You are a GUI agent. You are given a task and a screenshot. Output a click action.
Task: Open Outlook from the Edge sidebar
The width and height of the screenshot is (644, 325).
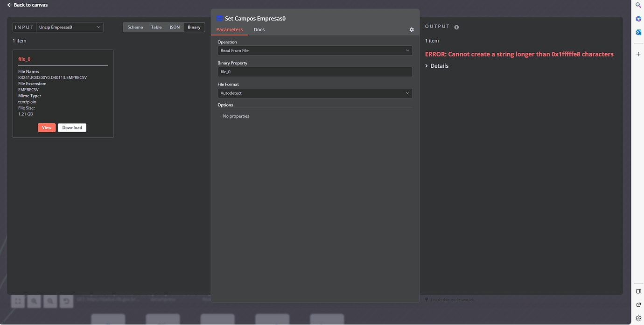pos(638,32)
